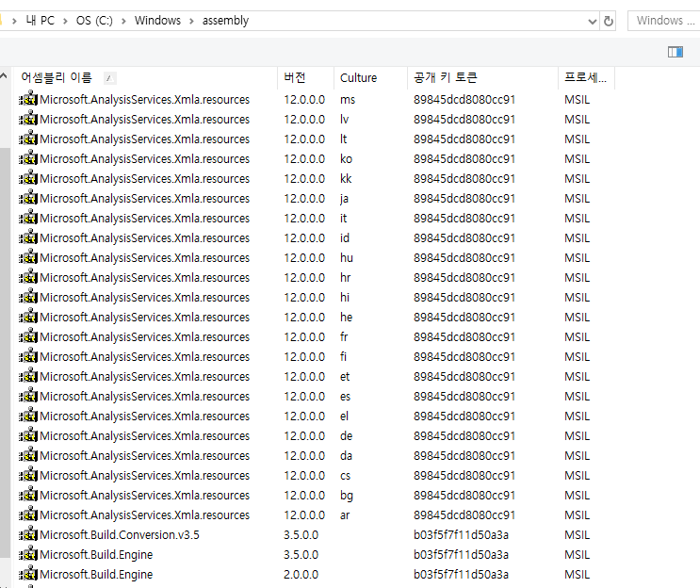Select Microsoft.AnalysisServices.Xmla.resources name in fr row
The height and width of the screenshot is (588, 700).
145,336
